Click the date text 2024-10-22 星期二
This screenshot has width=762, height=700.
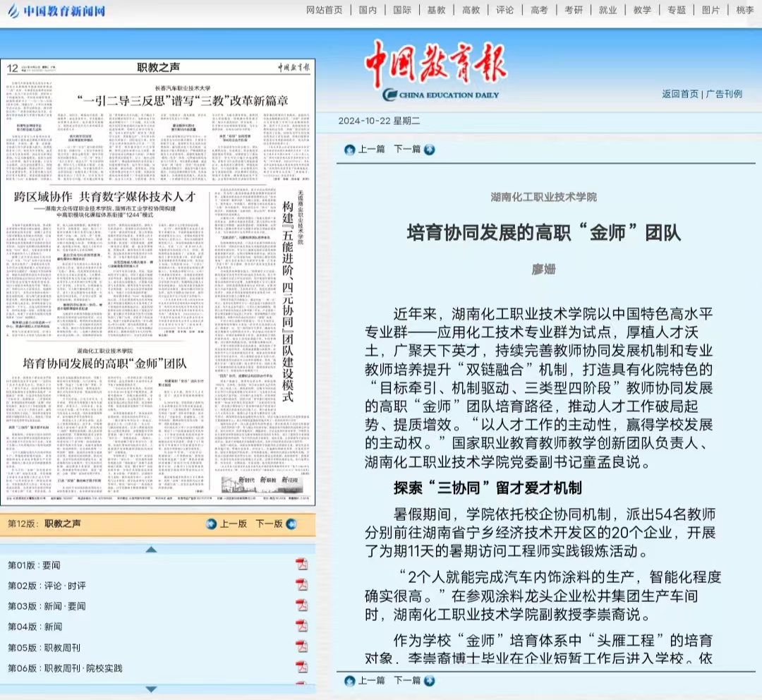tap(379, 121)
